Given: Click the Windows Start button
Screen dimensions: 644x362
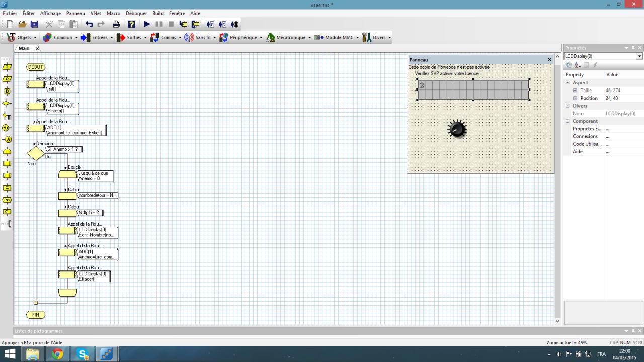Looking at the screenshot, I should [10, 354].
